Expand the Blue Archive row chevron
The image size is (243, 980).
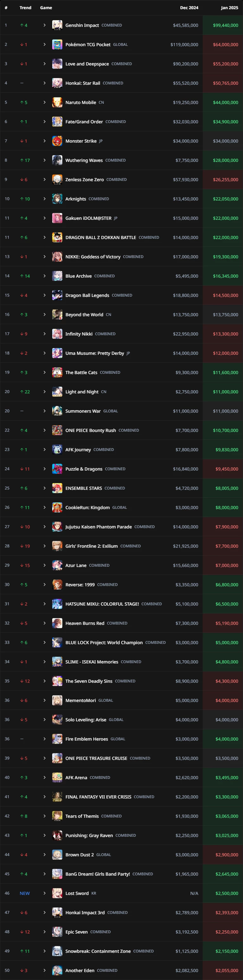(x=45, y=276)
